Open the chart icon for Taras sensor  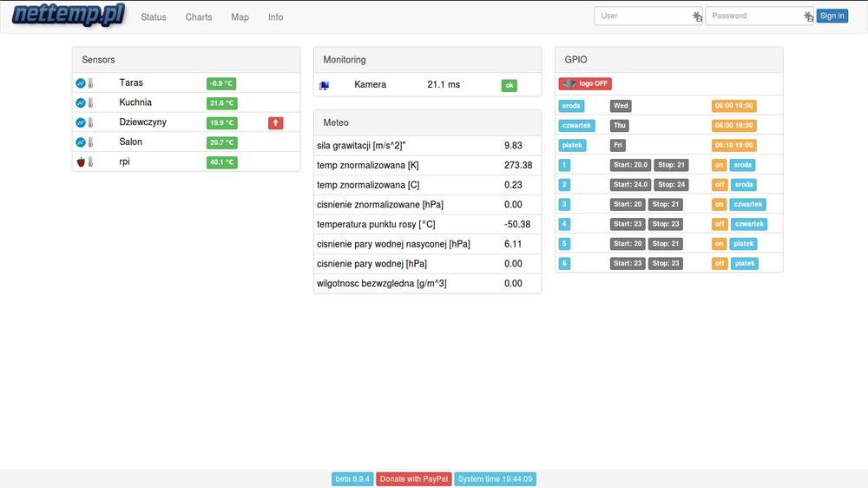(x=80, y=83)
